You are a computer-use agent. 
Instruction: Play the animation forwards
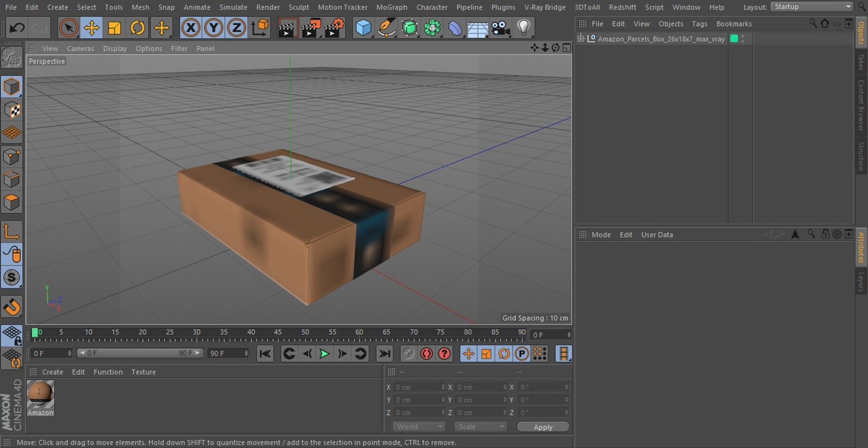click(x=324, y=354)
